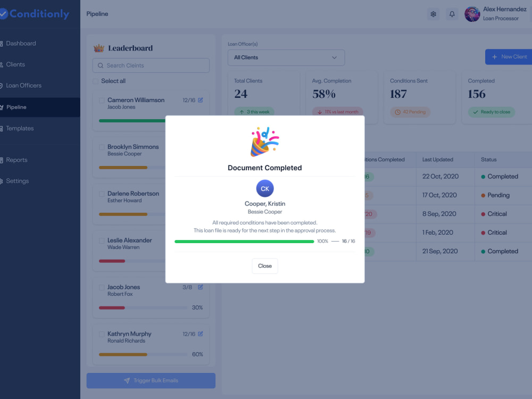Click the Last Updated column header

(438, 160)
